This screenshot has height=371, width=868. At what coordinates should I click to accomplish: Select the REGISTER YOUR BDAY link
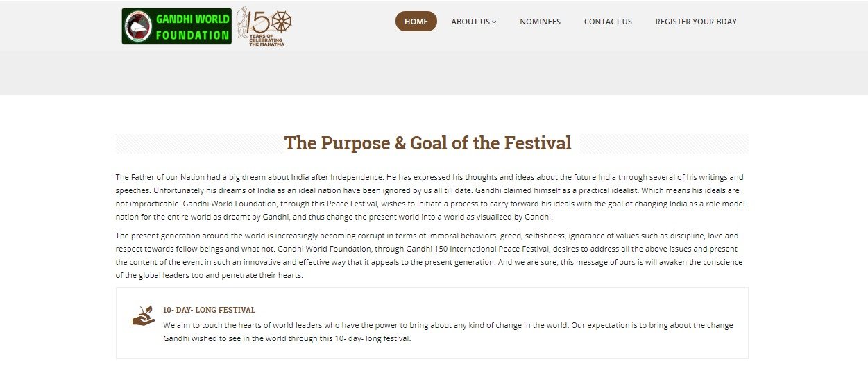click(x=696, y=22)
